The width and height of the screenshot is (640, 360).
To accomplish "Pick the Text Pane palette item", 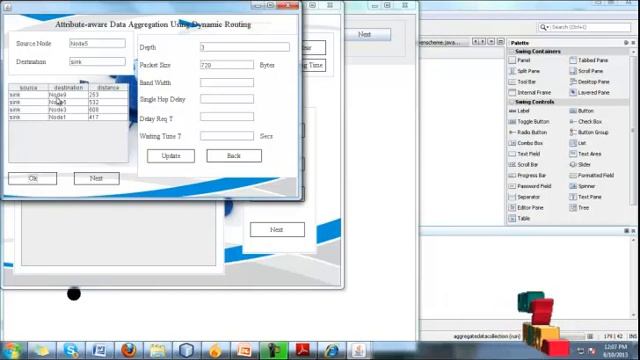I will [585, 197].
